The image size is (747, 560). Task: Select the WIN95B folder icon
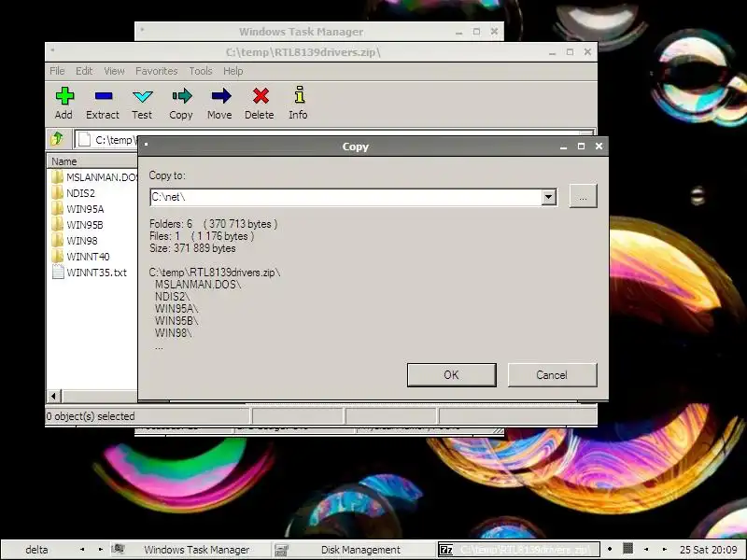[57, 224]
